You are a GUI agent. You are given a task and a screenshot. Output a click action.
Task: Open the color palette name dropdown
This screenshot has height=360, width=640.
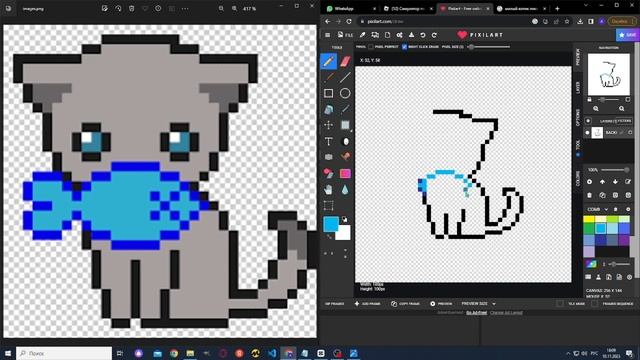(598, 209)
